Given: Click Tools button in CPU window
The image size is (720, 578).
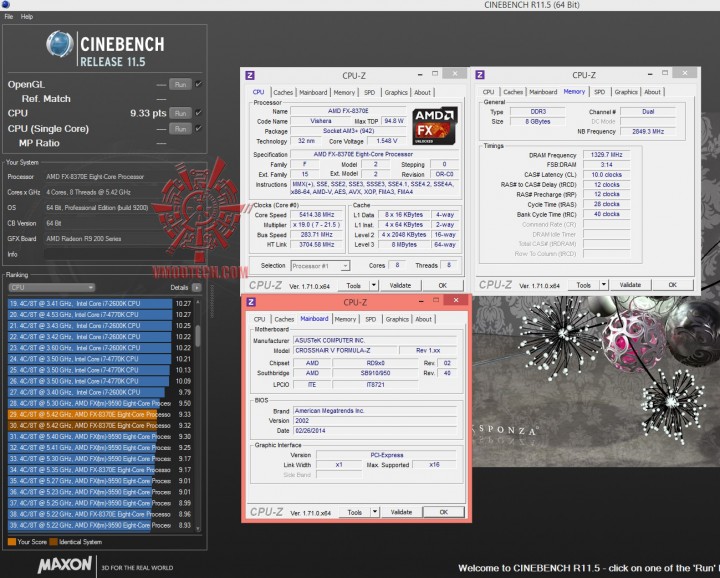Looking at the screenshot, I should (354, 285).
